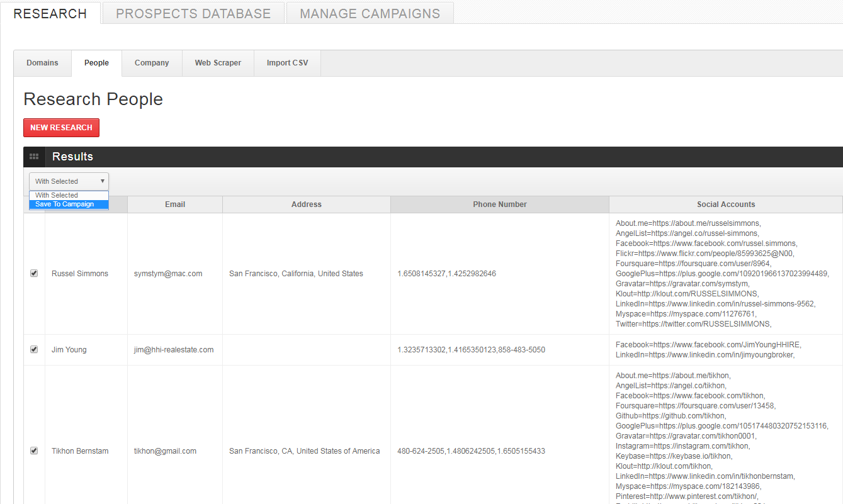The width and height of the screenshot is (843, 504).
Task: Click phone 1.6508145327,1.4252982646
Action: point(446,274)
